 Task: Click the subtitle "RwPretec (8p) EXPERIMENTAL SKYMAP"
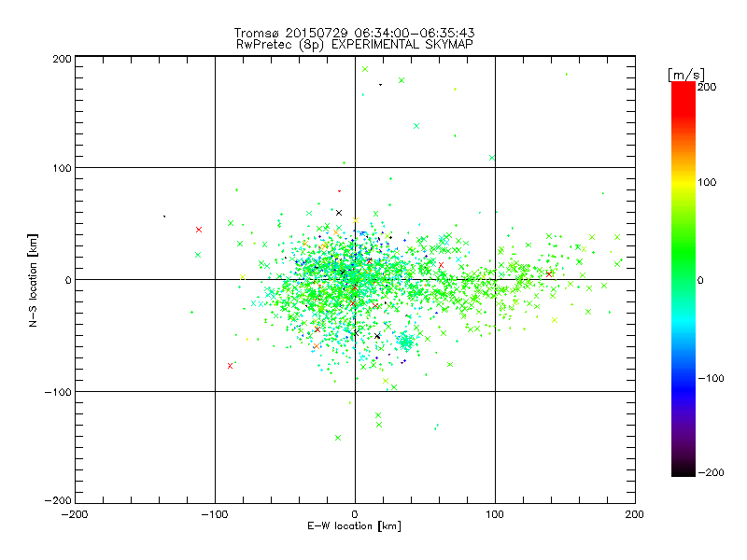pyautogui.click(x=355, y=45)
